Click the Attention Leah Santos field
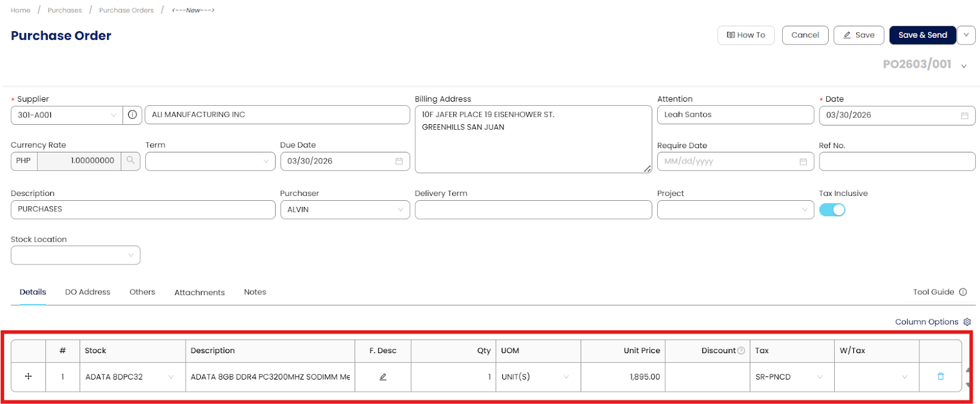980x404 pixels. tap(736, 114)
